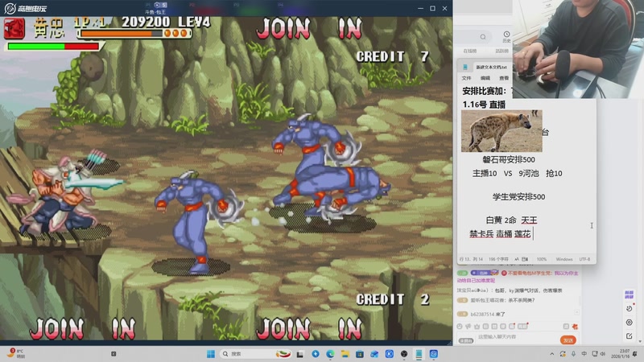Click the orange gift icon beside chat toolbar
This screenshot has width=644, height=362.
tap(575, 327)
